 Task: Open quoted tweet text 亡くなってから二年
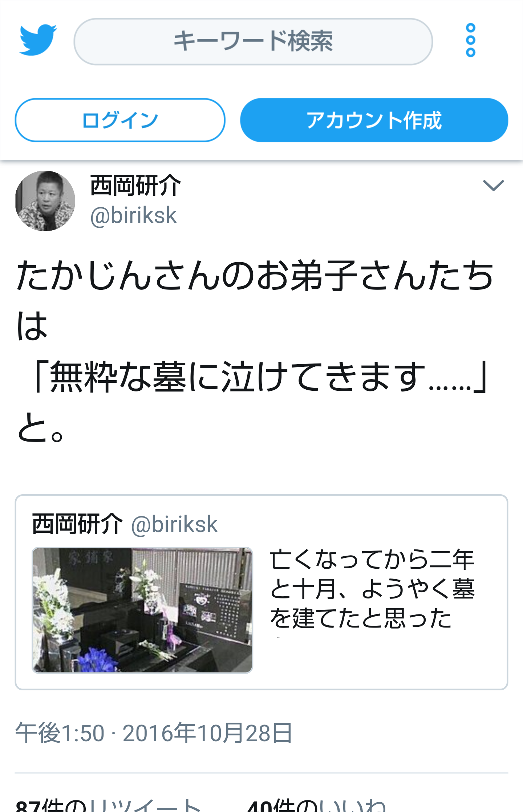[x=372, y=559]
